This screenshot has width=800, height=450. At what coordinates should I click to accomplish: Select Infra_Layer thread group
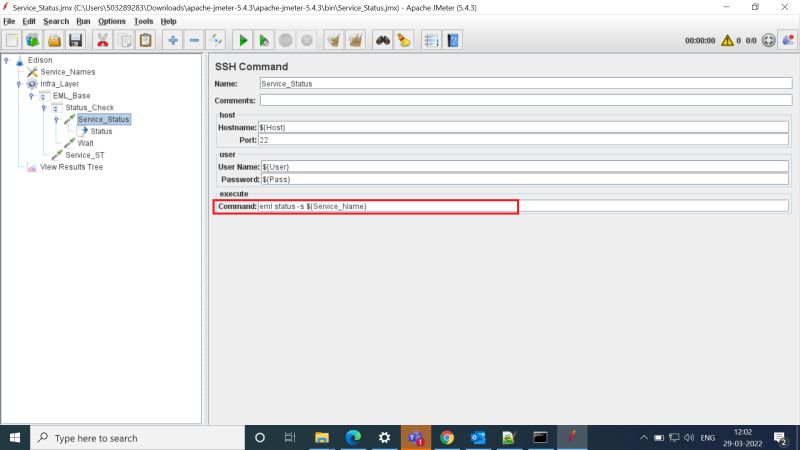coord(59,84)
